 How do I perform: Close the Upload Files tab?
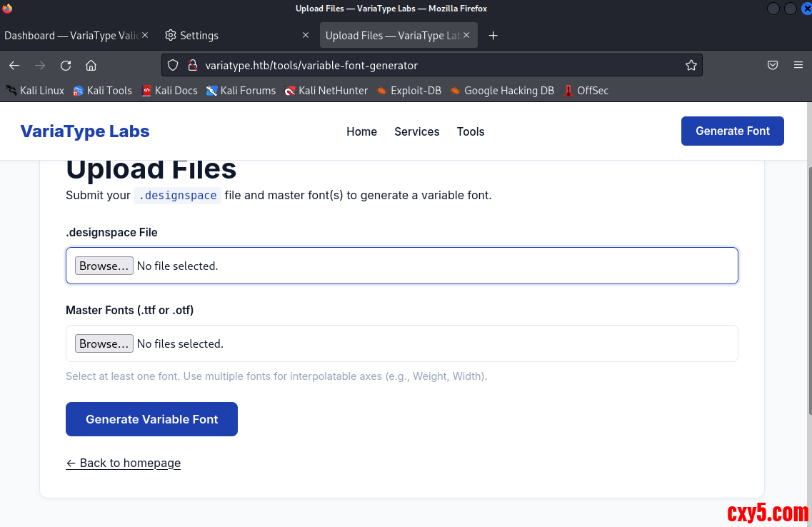467,36
